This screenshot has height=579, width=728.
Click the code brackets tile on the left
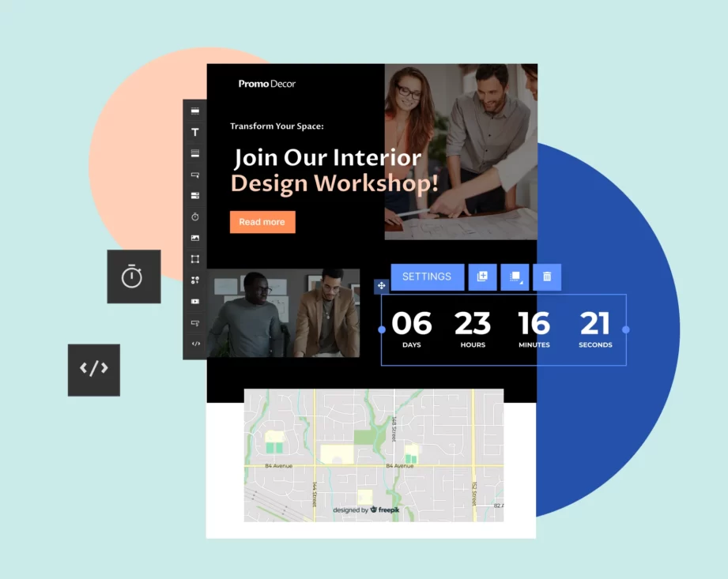[x=94, y=370]
